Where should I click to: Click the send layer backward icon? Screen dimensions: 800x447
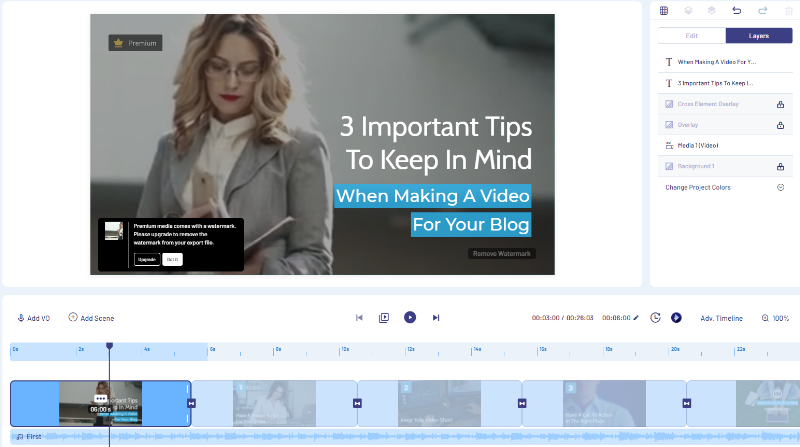688,10
